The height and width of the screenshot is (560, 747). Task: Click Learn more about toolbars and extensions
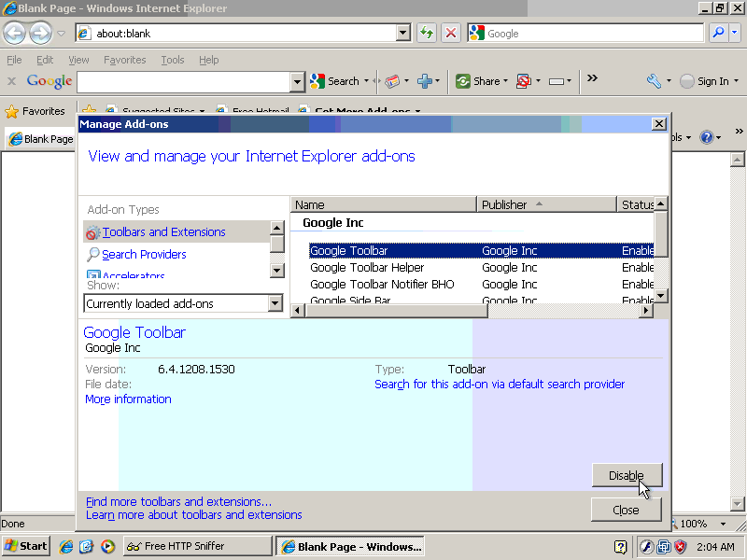point(194,515)
